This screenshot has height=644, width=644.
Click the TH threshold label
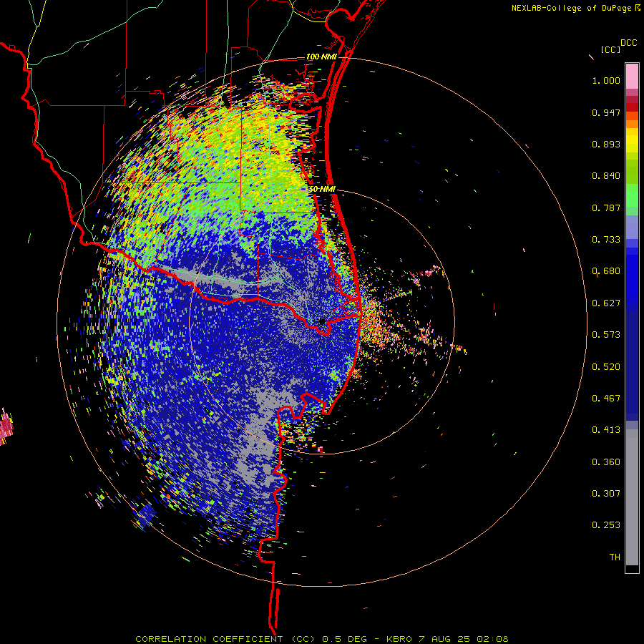[x=615, y=557]
